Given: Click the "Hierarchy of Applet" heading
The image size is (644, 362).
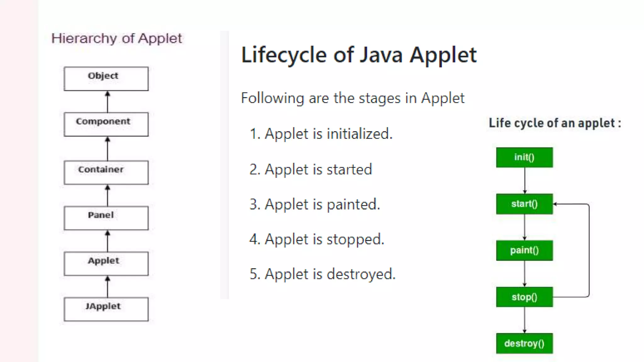Looking at the screenshot, I should click(x=117, y=39).
